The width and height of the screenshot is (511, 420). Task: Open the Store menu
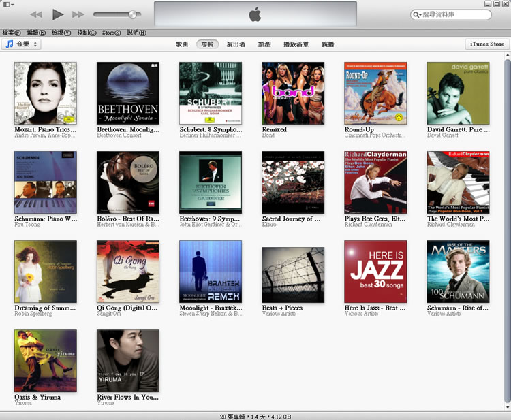click(x=111, y=33)
